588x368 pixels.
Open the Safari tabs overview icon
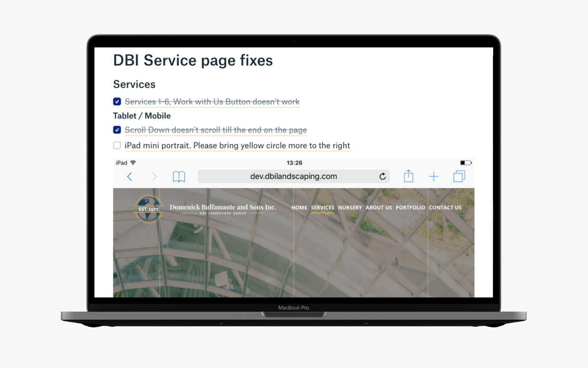pos(459,176)
